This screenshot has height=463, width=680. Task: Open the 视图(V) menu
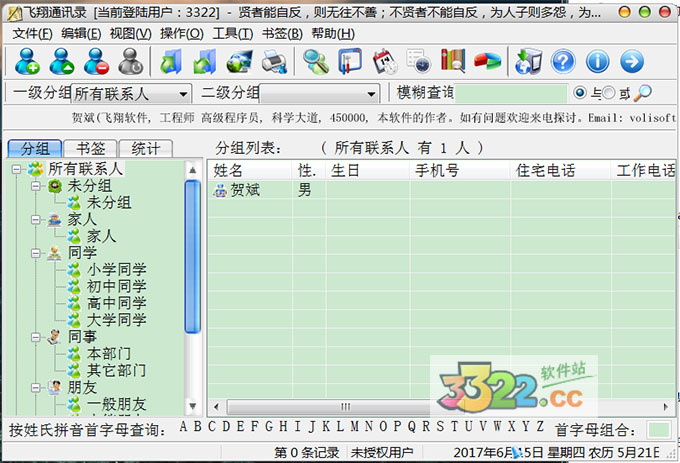(131, 33)
